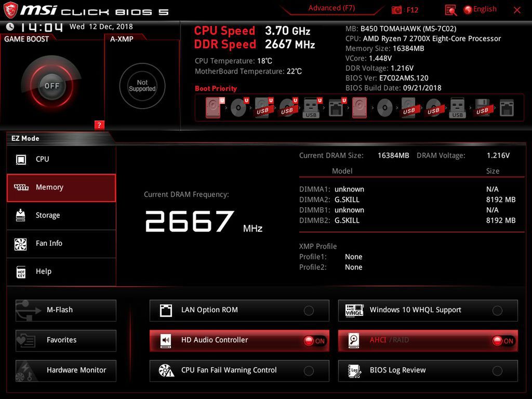Screen dimensions: 532x399
Task: Click the MotherBoard Temperature 22°C reading
Action: click(248, 71)
